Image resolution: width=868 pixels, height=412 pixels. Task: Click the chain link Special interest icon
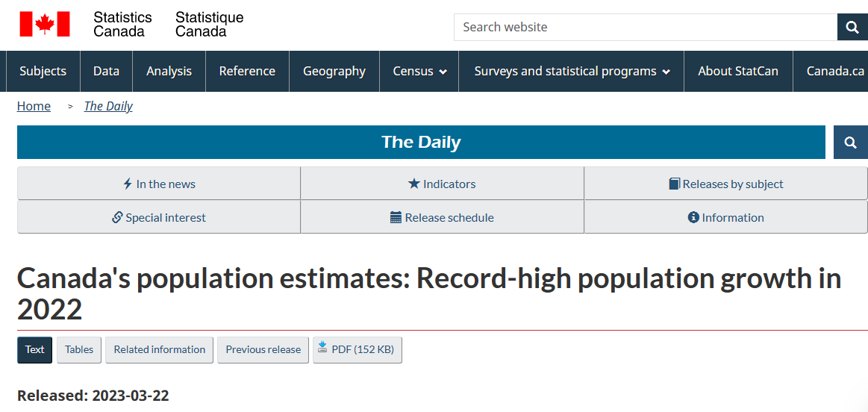[x=117, y=217]
